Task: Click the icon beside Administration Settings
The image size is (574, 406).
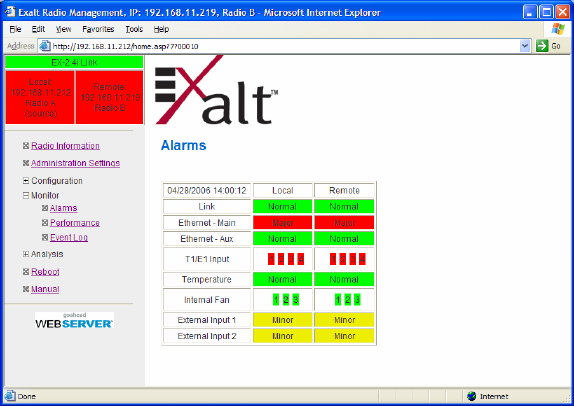Action: [26, 163]
